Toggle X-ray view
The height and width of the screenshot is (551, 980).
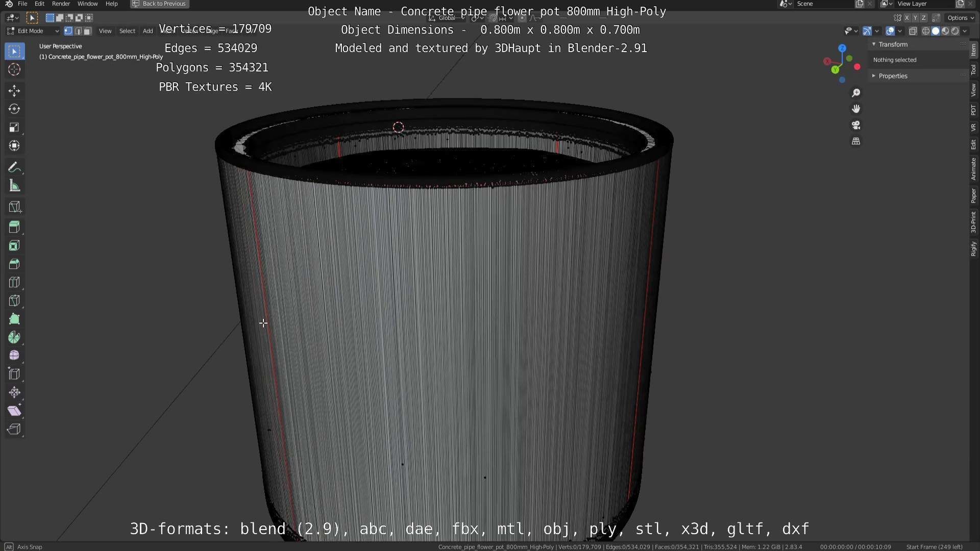tap(913, 31)
